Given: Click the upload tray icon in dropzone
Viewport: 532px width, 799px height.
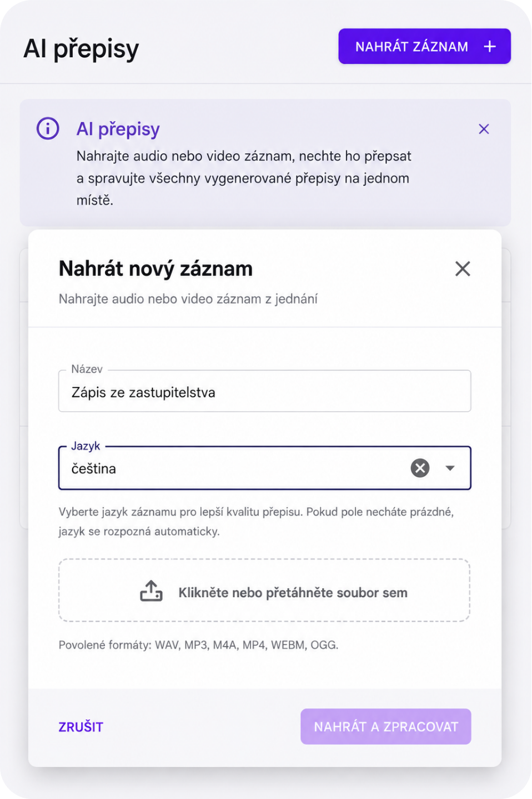Looking at the screenshot, I should [151, 591].
